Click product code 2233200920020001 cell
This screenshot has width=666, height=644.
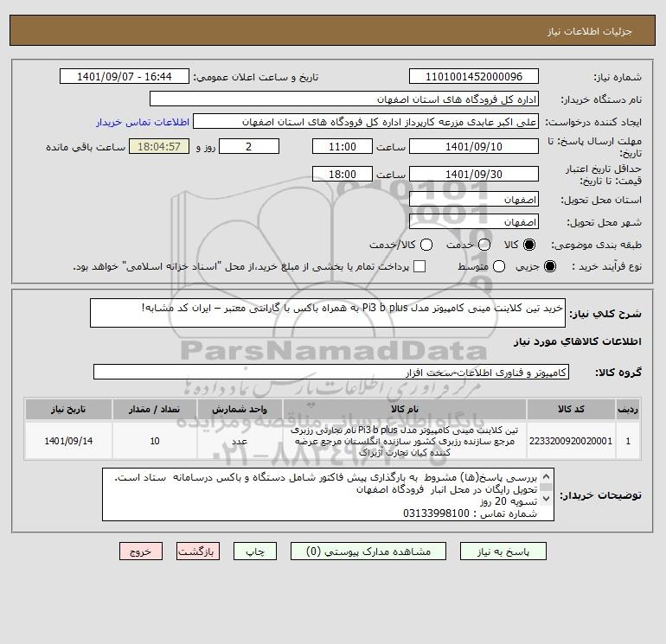click(571, 441)
